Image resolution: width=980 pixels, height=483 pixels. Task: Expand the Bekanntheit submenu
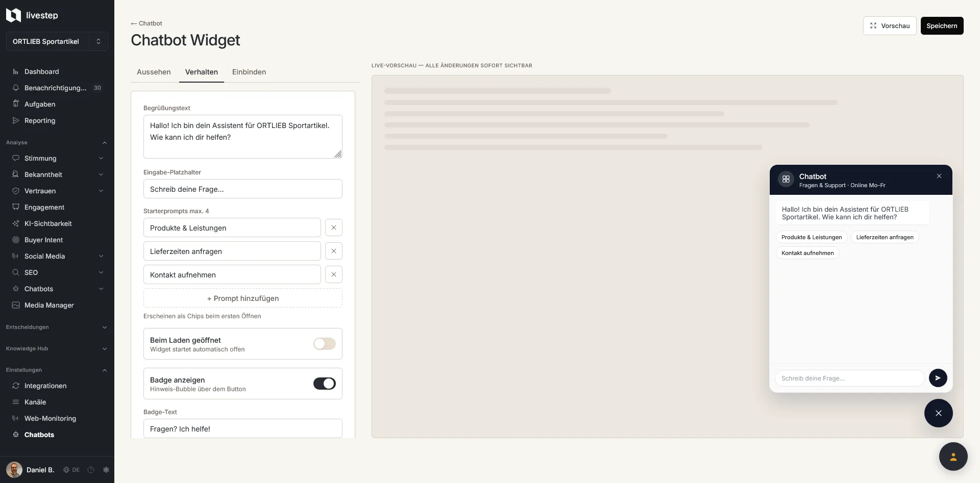click(101, 174)
